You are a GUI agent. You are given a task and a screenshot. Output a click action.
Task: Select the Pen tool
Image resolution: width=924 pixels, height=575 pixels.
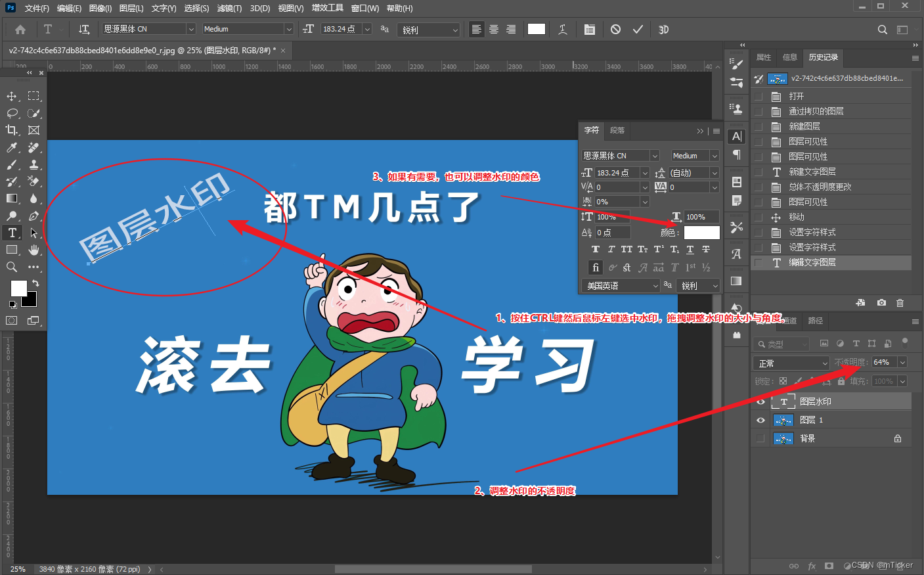tap(33, 216)
